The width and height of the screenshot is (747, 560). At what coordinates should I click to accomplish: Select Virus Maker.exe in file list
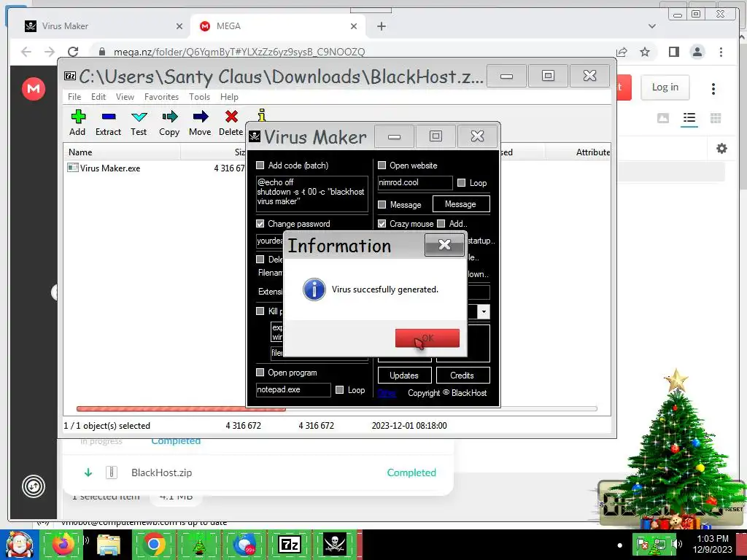[110, 168]
